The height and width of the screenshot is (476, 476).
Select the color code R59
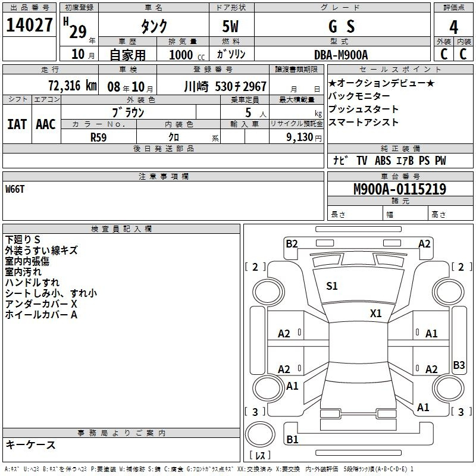pos(98,136)
